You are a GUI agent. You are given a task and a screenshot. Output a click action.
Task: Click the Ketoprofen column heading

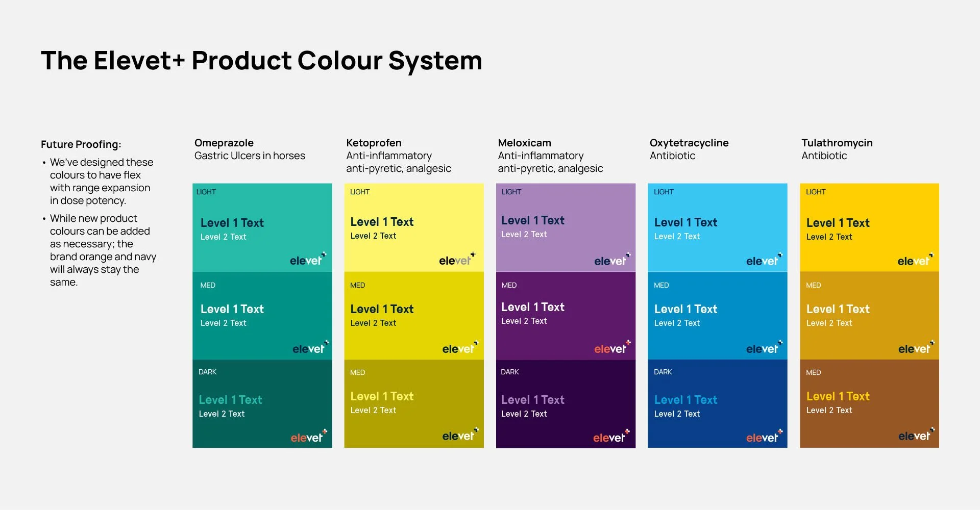click(x=374, y=143)
